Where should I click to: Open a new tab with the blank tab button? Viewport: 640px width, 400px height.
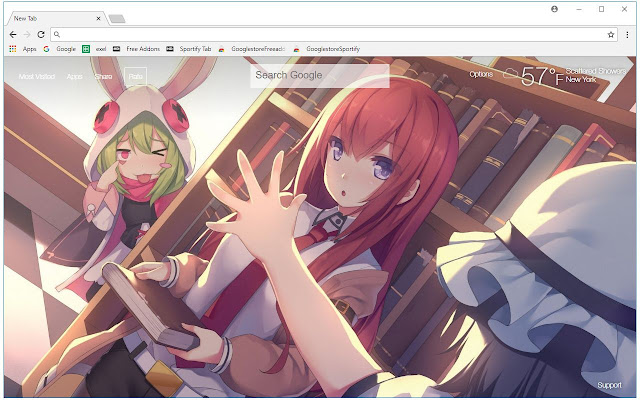coord(117,19)
